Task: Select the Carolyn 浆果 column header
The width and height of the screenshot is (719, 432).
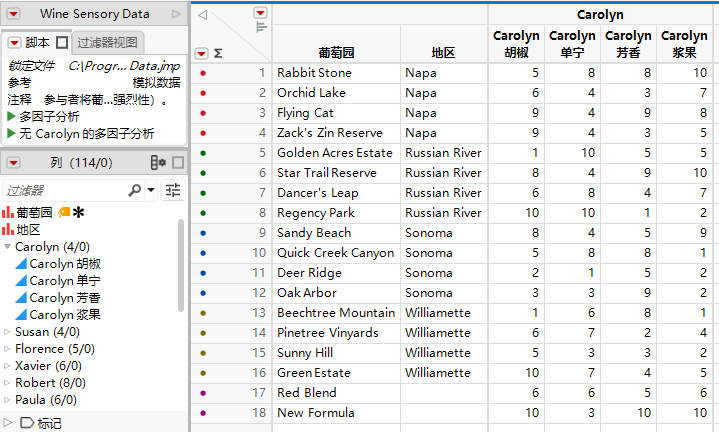Action: click(x=684, y=44)
